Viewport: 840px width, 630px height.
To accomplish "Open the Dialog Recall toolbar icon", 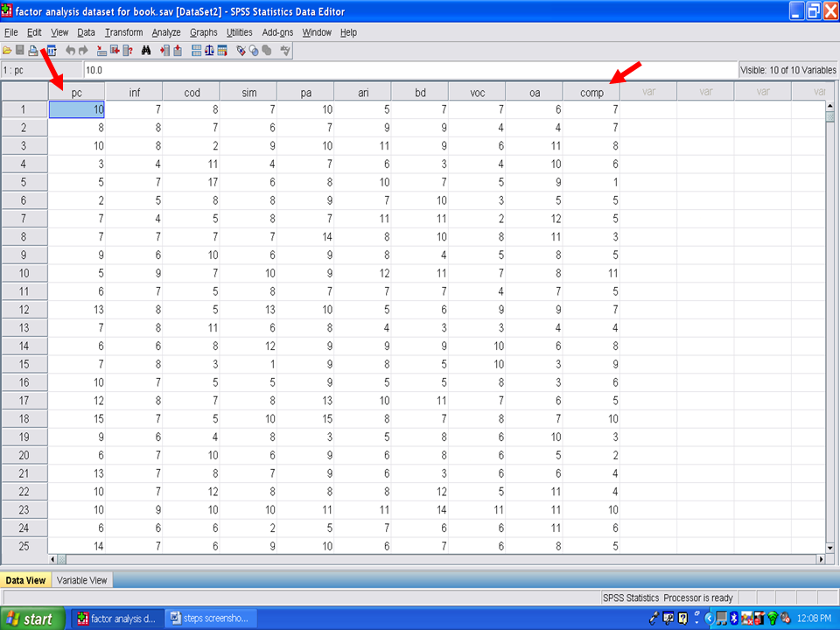I will pyautogui.click(x=51, y=51).
